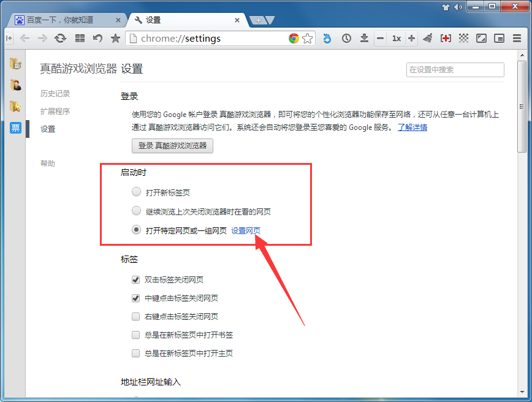
Task: Click the red [+] ad-block icon
Action: [x=446, y=38]
